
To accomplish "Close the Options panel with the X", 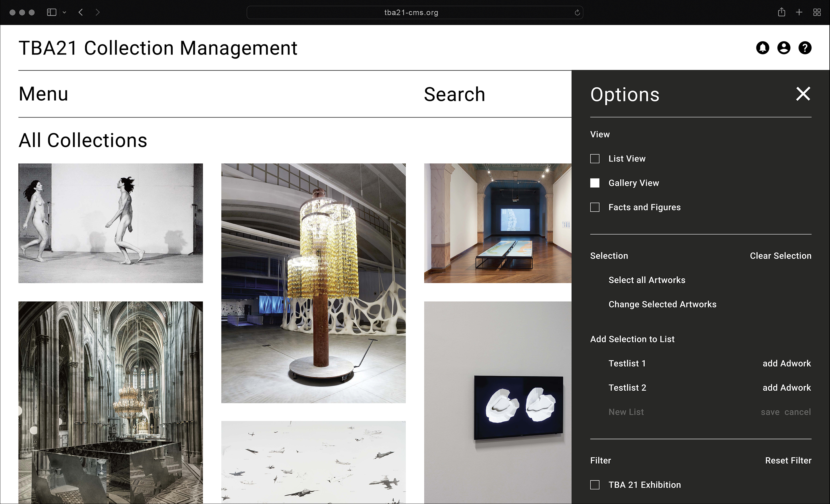I will tap(803, 94).
